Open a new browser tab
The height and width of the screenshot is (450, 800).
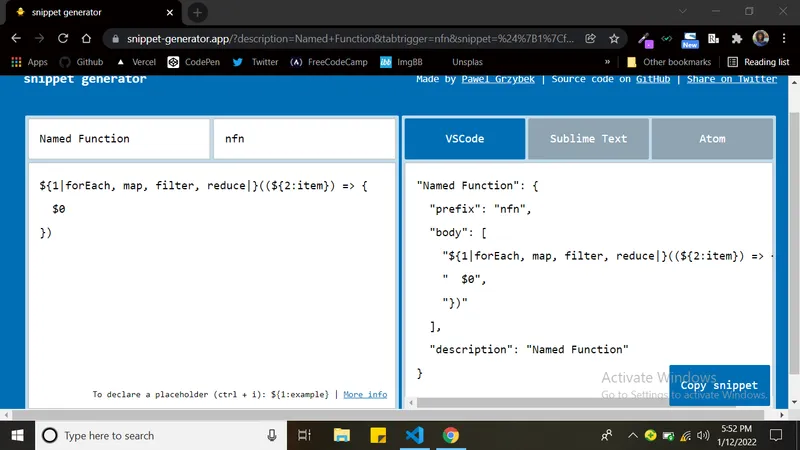[197, 12]
